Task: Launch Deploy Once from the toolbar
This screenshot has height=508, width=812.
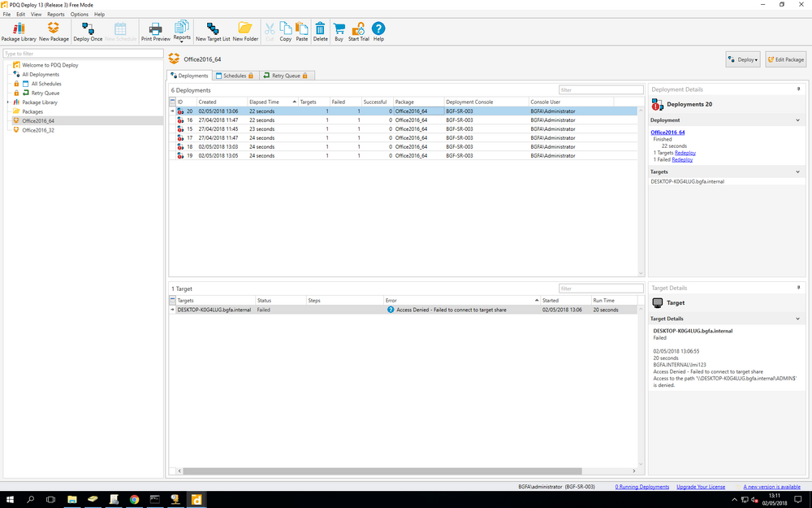Action: (x=88, y=32)
